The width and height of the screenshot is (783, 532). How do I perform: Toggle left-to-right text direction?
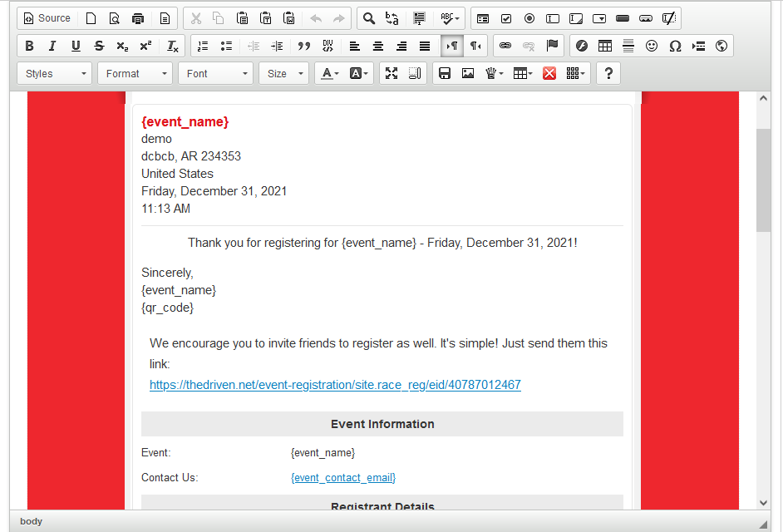point(452,46)
